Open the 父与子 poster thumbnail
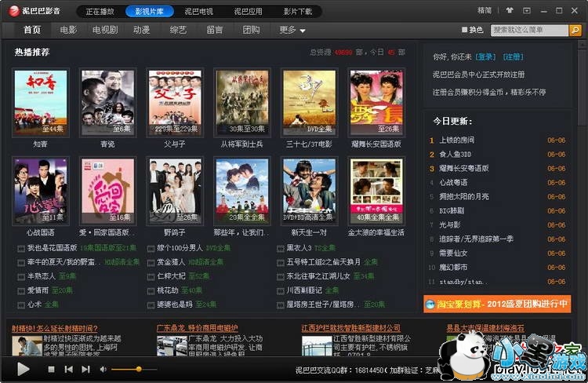Image resolution: width=588 pixels, height=383 pixels. tap(175, 103)
